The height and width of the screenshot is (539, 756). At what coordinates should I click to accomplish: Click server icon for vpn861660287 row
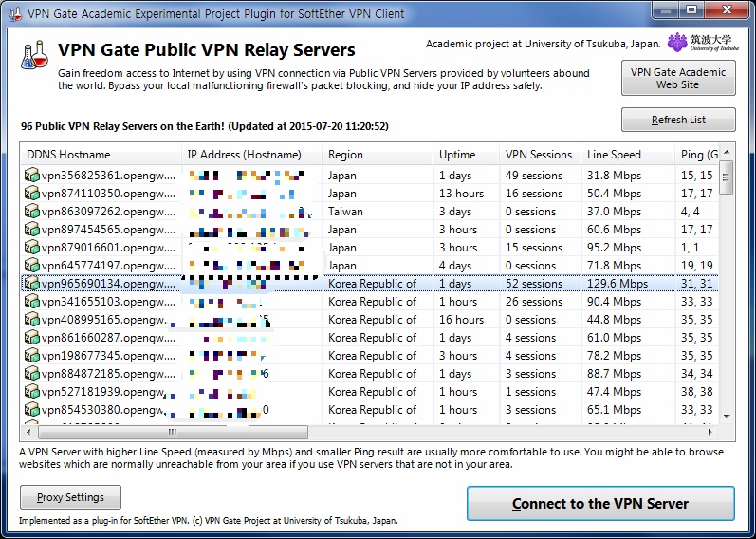[32, 337]
